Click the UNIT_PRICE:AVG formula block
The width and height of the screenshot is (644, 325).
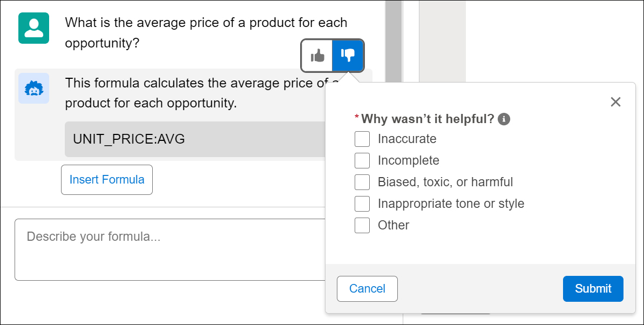[195, 139]
